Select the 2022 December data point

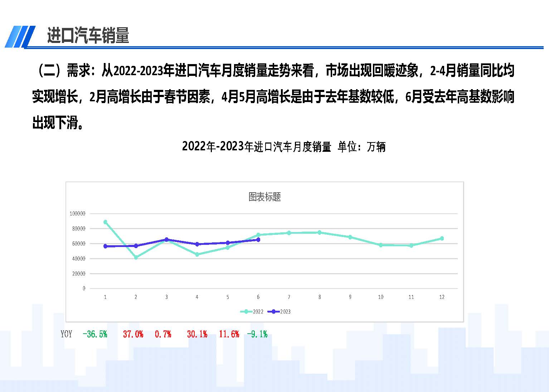[x=442, y=238]
